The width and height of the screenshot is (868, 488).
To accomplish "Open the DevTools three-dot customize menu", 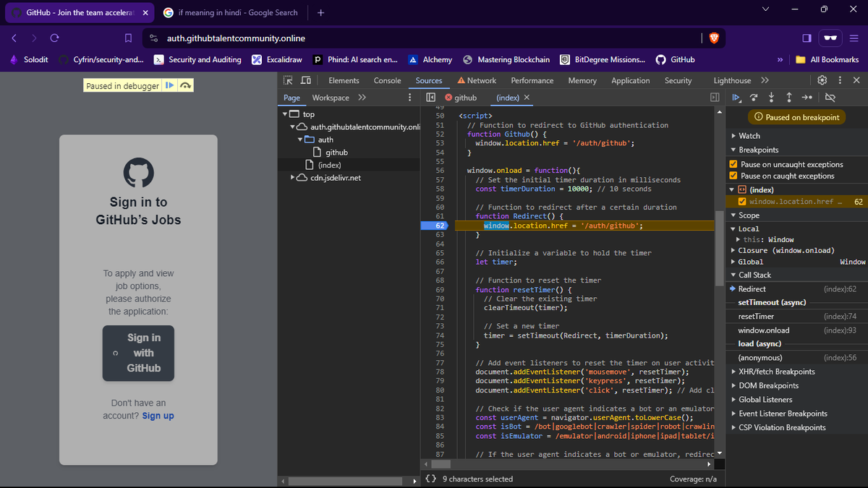I will tap(840, 80).
